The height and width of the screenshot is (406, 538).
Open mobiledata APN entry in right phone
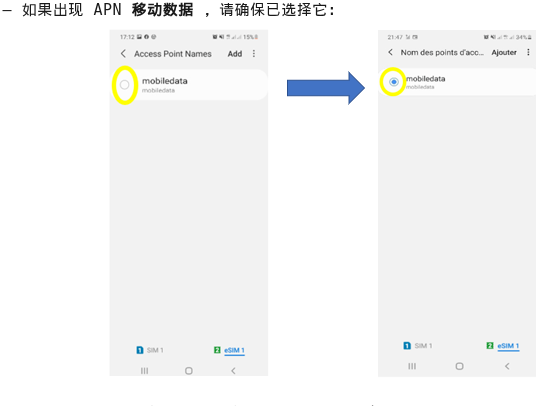tap(457, 82)
